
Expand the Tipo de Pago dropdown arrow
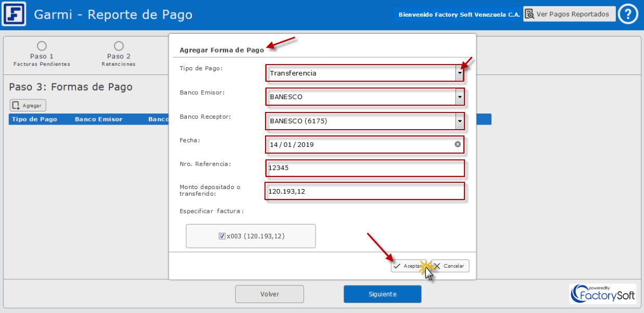point(459,73)
